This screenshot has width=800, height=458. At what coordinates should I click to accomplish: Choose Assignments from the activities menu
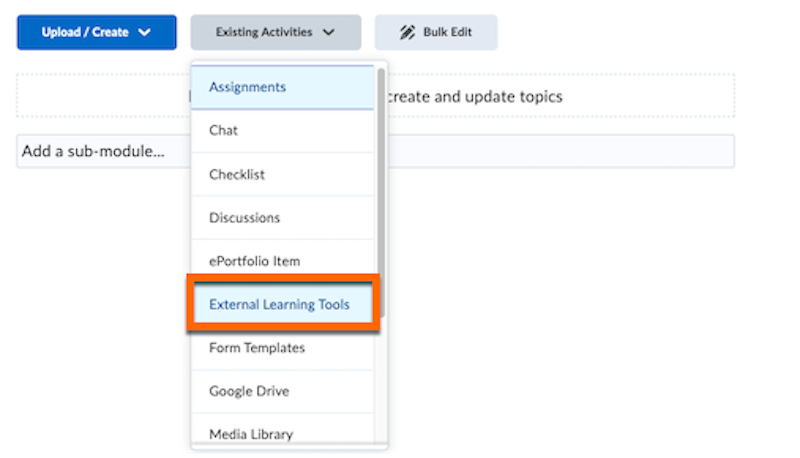283,87
